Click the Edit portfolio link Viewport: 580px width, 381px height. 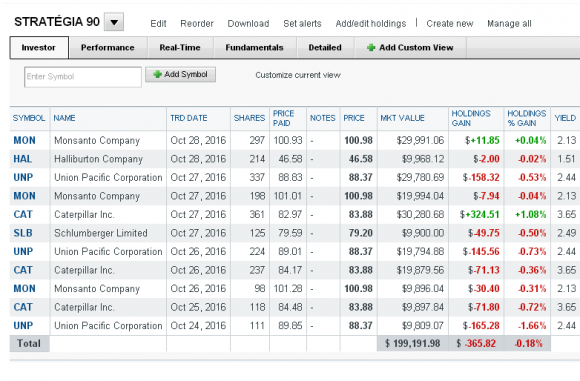click(x=158, y=24)
